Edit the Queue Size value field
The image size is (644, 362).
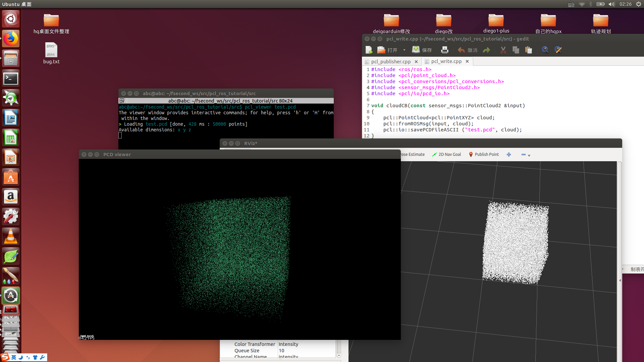point(305,351)
